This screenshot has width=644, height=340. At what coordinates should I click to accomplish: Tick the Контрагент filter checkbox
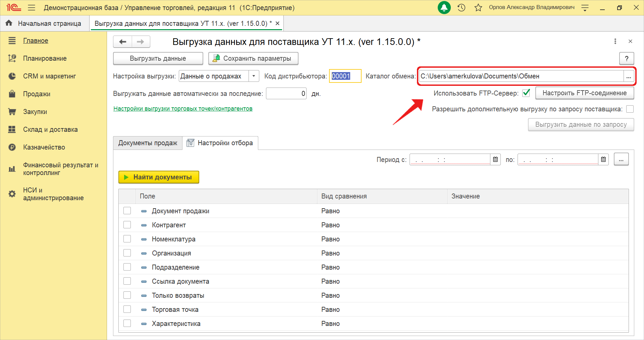click(x=127, y=225)
